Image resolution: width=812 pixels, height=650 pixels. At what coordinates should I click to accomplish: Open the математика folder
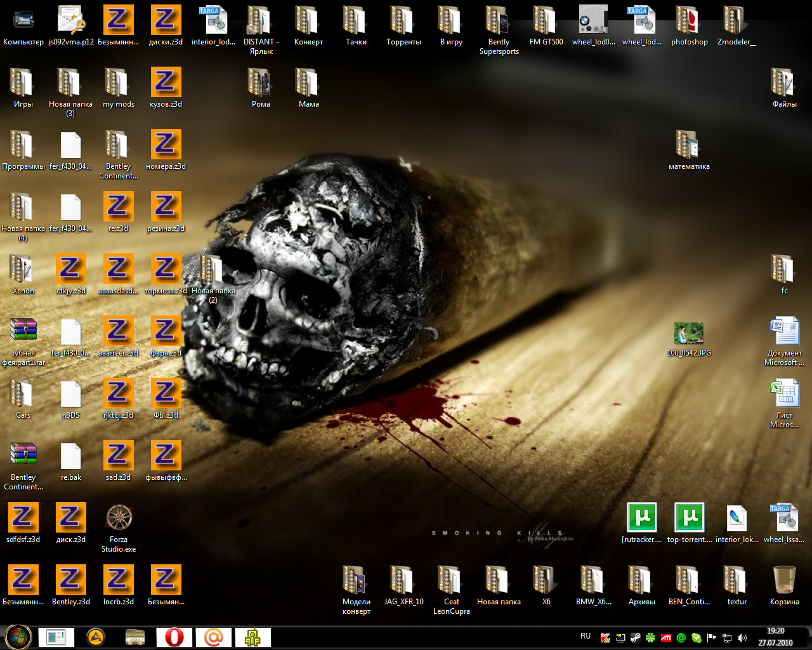coord(689,151)
